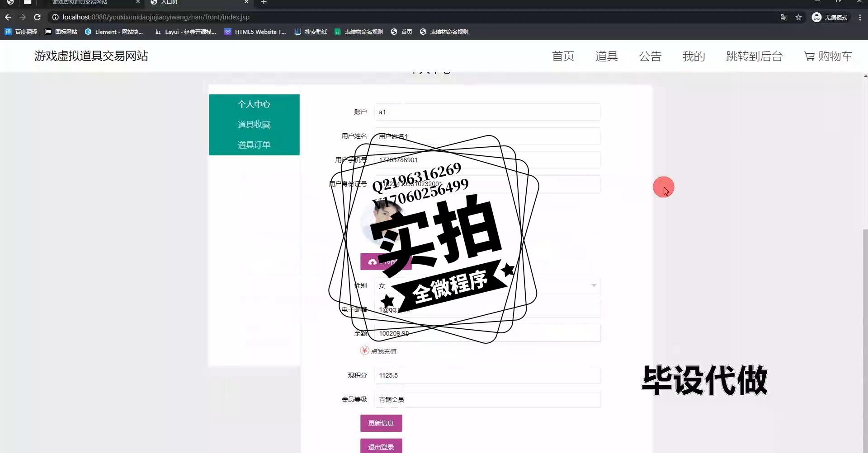Focus the 会员等级 input field
868x453 pixels.
487,399
